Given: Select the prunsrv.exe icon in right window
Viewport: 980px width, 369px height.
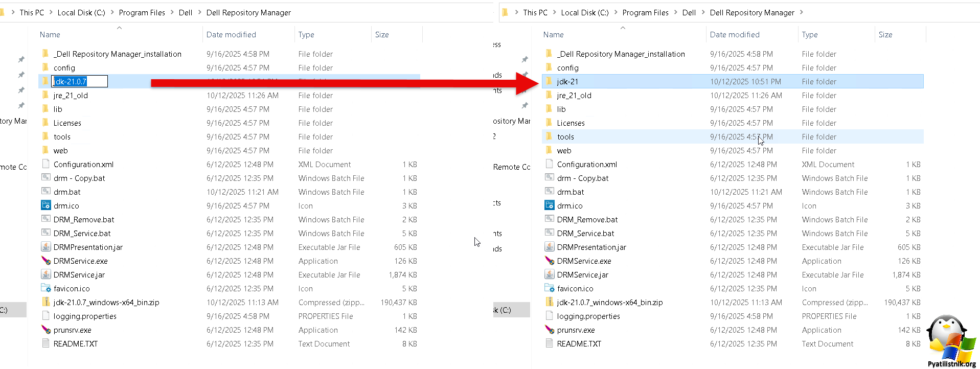Looking at the screenshot, I should pyautogui.click(x=549, y=330).
